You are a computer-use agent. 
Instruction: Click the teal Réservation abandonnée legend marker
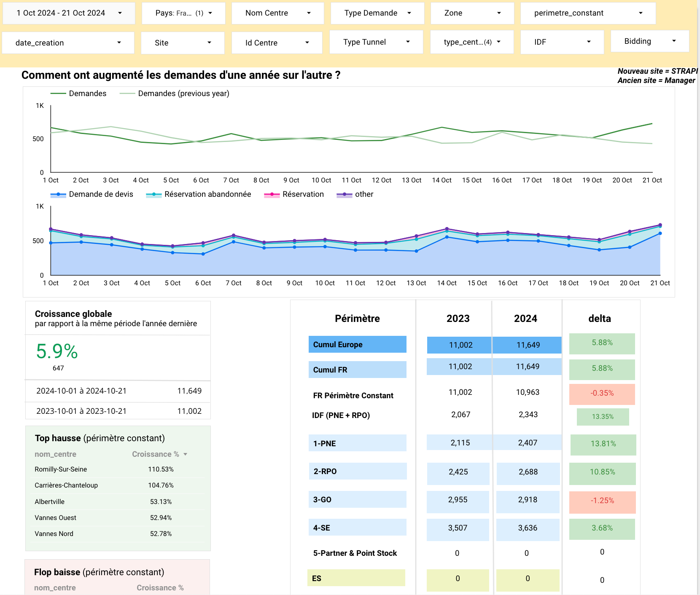(153, 194)
